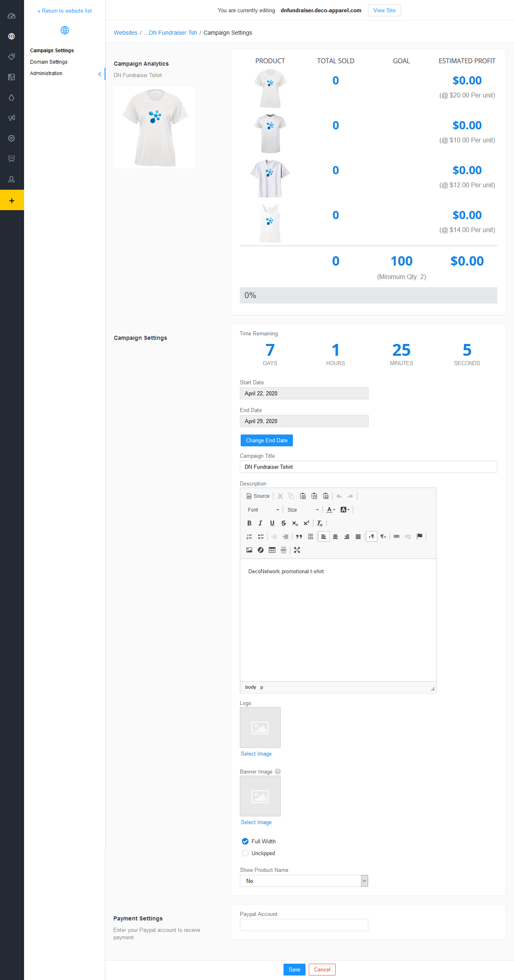Screen dimensions: 514x980
Task: Open the gear settings icon in sidebar
Action: (11, 138)
